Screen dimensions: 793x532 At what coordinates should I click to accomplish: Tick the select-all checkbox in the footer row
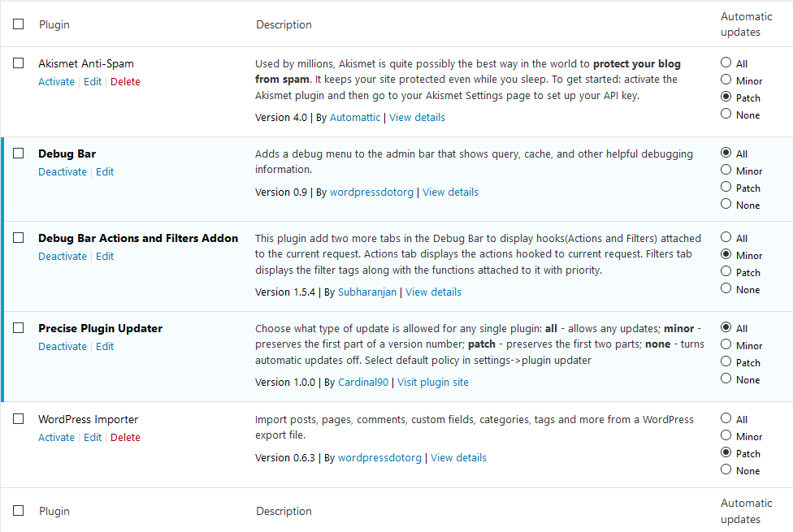pos(18,510)
